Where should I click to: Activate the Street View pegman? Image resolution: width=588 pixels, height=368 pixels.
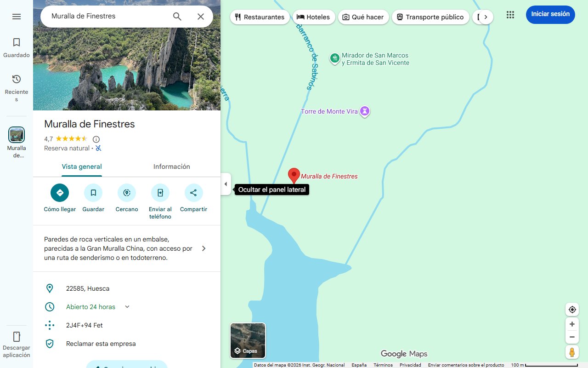point(572,352)
